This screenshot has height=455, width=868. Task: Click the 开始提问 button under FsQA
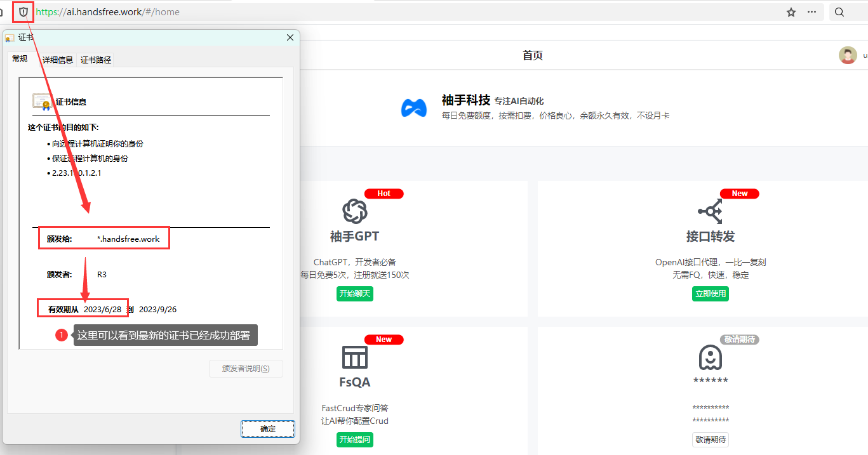pyautogui.click(x=354, y=440)
